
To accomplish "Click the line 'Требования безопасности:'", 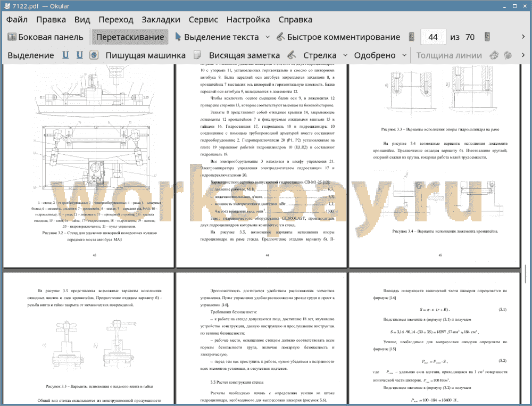I will [234, 312].
